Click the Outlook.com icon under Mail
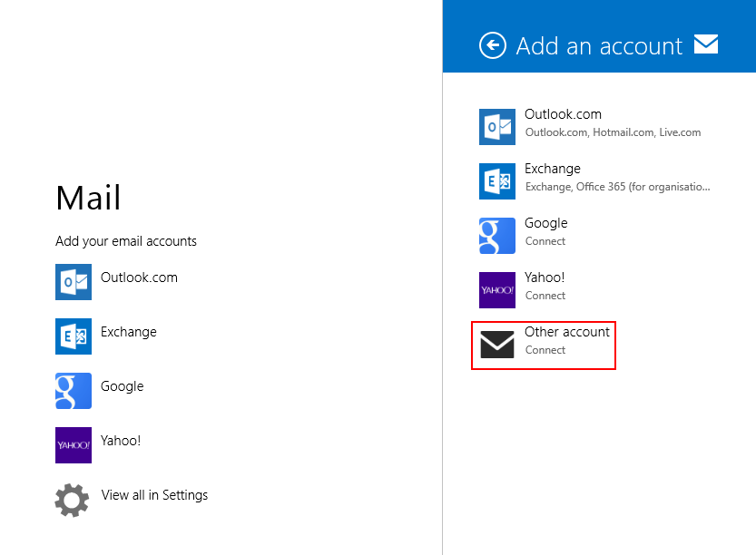Screen dimensions: 756x555 [74, 282]
